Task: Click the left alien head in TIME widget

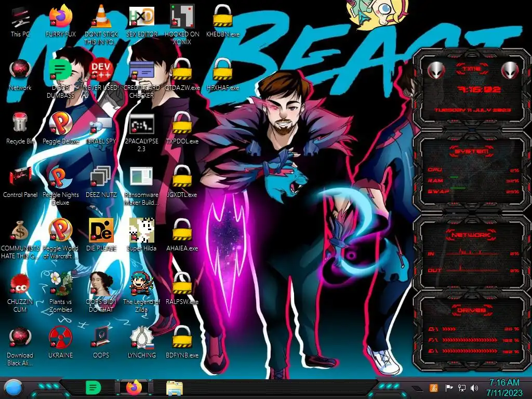Action: click(x=436, y=71)
